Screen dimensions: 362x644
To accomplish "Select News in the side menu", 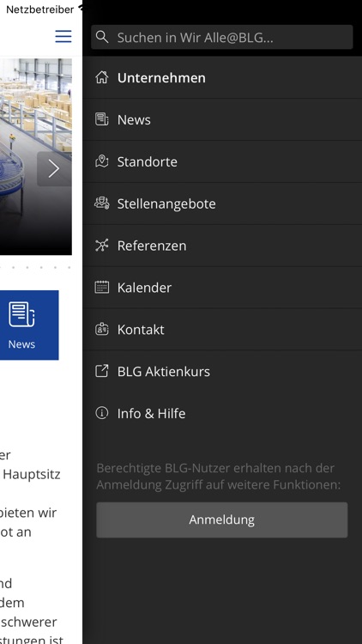I will [x=222, y=119].
